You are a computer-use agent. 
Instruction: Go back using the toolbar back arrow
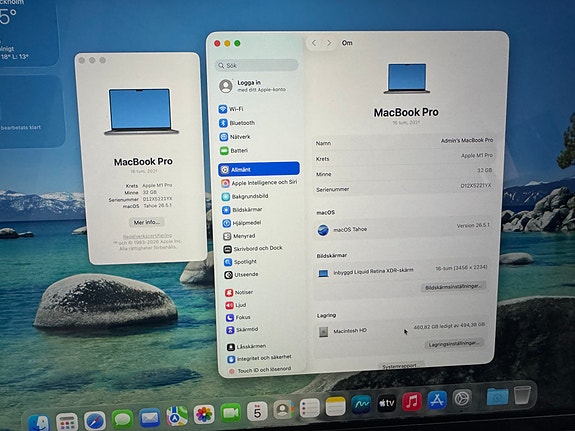314,43
